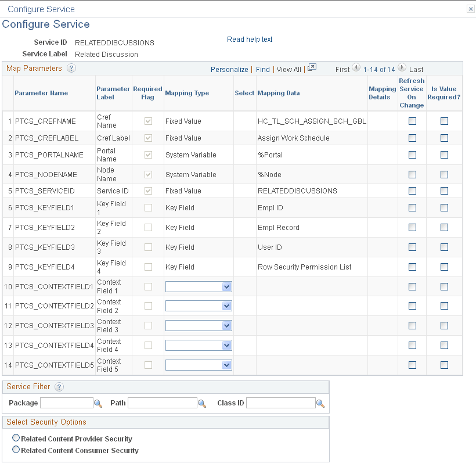The height and width of the screenshot is (467, 476).
Task: Click Find in the grid header
Action: pyautogui.click(x=262, y=69)
